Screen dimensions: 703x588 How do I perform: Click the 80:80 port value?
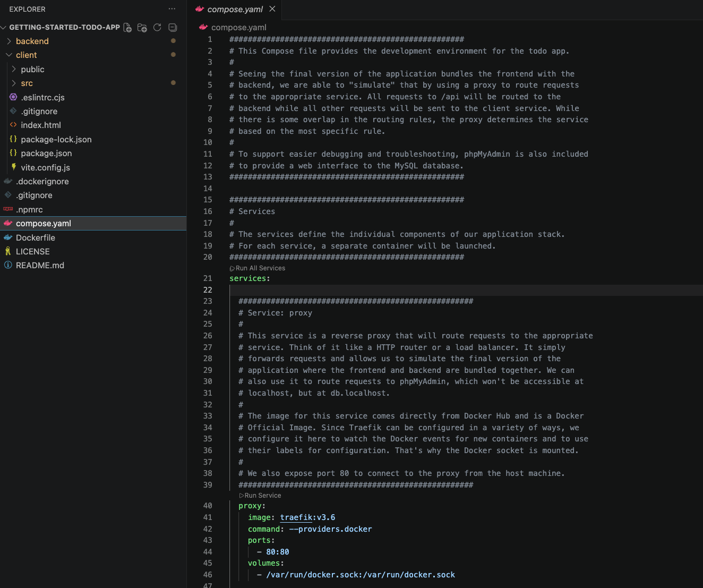pos(278,552)
